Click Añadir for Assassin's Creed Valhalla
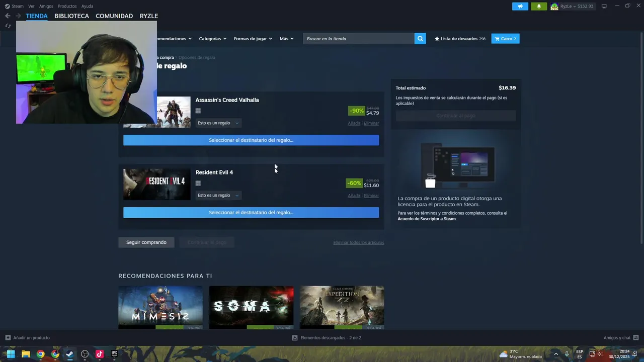 pos(354,123)
